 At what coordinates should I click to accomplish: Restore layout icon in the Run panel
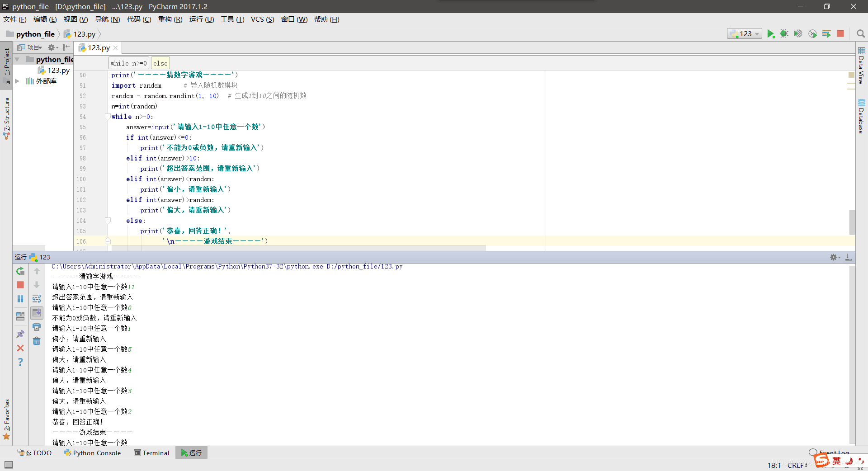coord(20,316)
